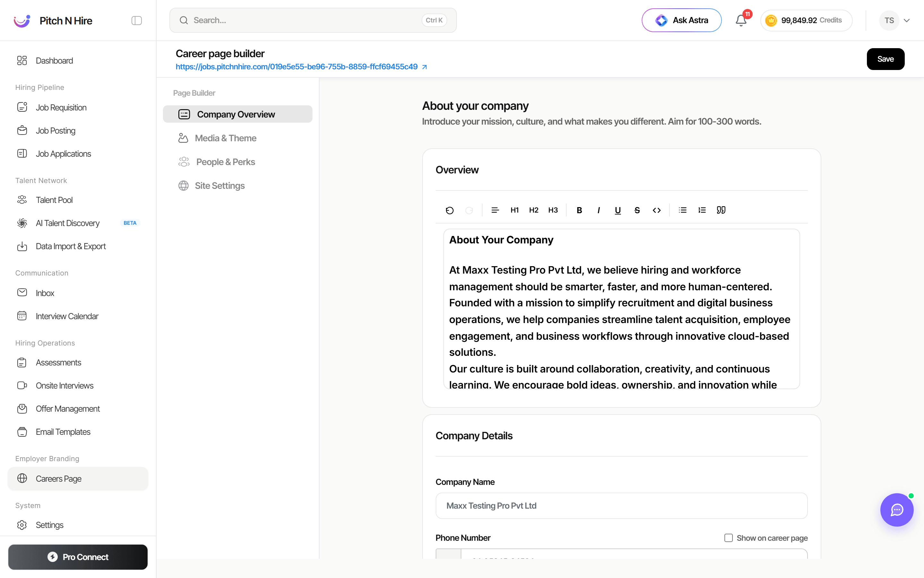Viewport: 924px width, 578px height.
Task: Toggle underline formatting
Action: [618, 210]
